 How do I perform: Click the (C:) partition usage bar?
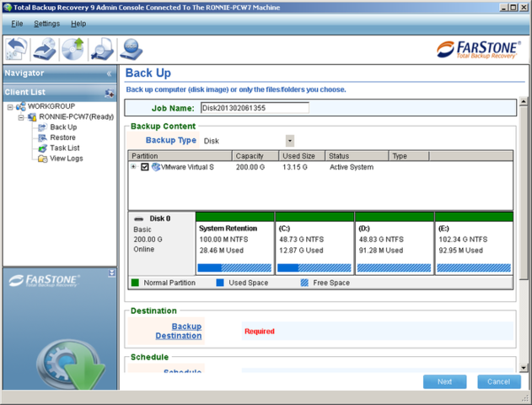click(314, 267)
